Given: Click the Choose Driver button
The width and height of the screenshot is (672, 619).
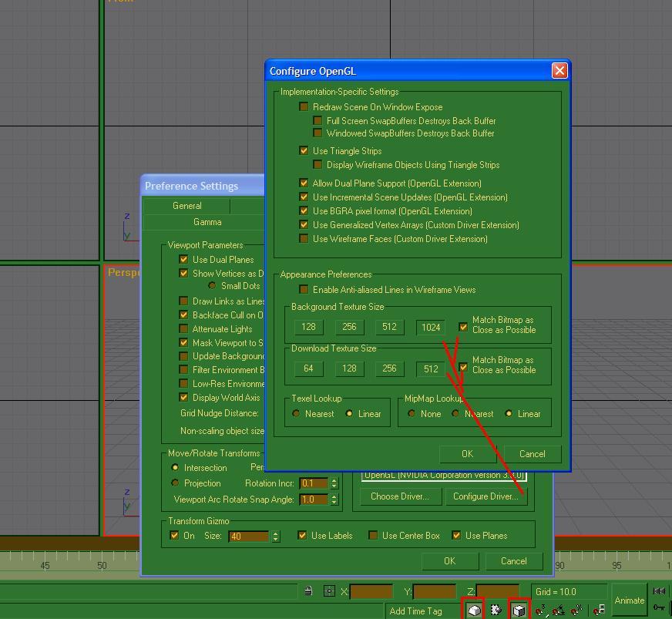Looking at the screenshot, I should pyautogui.click(x=399, y=496).
